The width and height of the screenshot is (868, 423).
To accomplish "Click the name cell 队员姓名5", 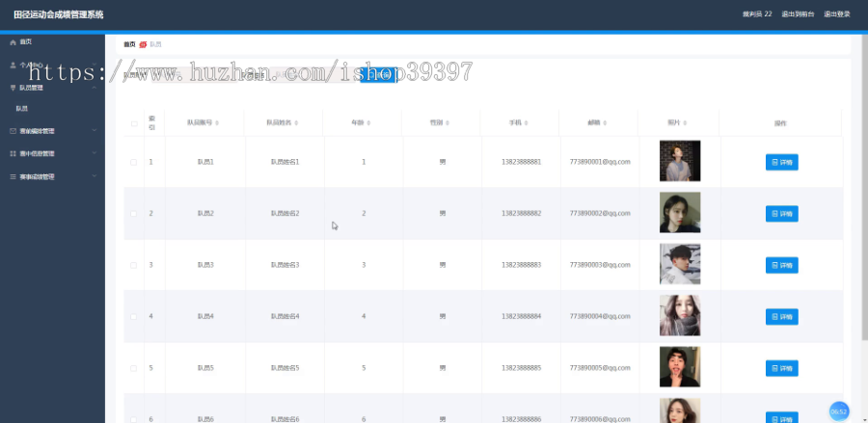I will click(x=285, y=368).
